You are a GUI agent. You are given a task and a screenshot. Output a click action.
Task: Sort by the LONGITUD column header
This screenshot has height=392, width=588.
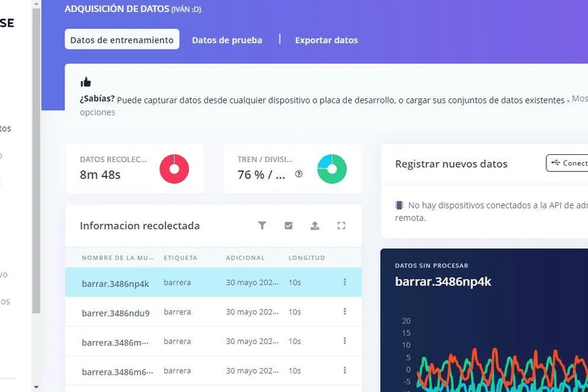[306, 258]
